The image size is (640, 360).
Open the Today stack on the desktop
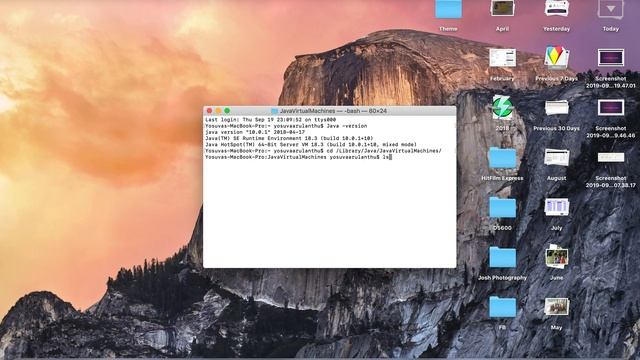click(x=611, y=9)
